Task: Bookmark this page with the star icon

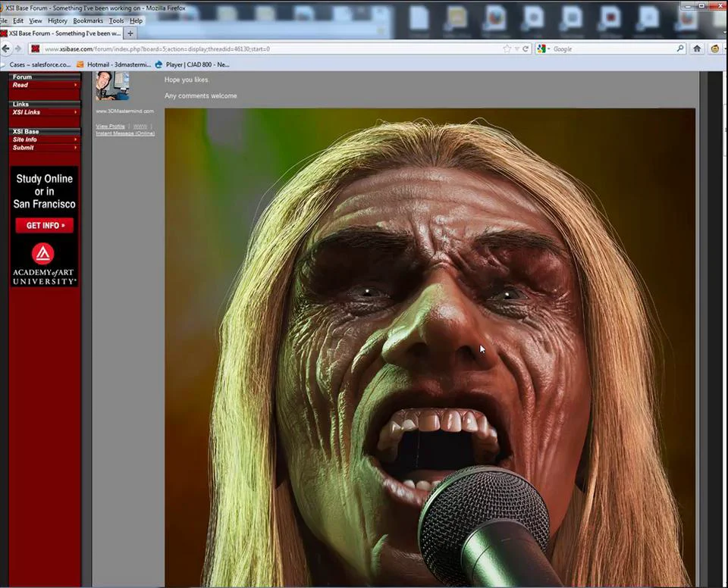Action: tap(507, 48)
